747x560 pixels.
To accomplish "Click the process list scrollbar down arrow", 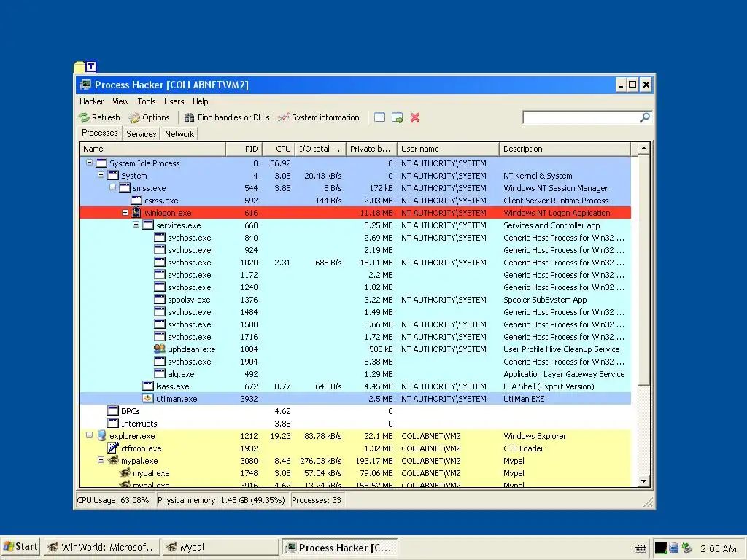I will pos(643,481).
